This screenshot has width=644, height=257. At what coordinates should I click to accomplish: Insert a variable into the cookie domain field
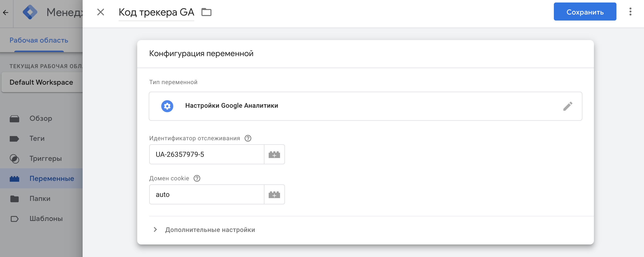tap(274, 194)
